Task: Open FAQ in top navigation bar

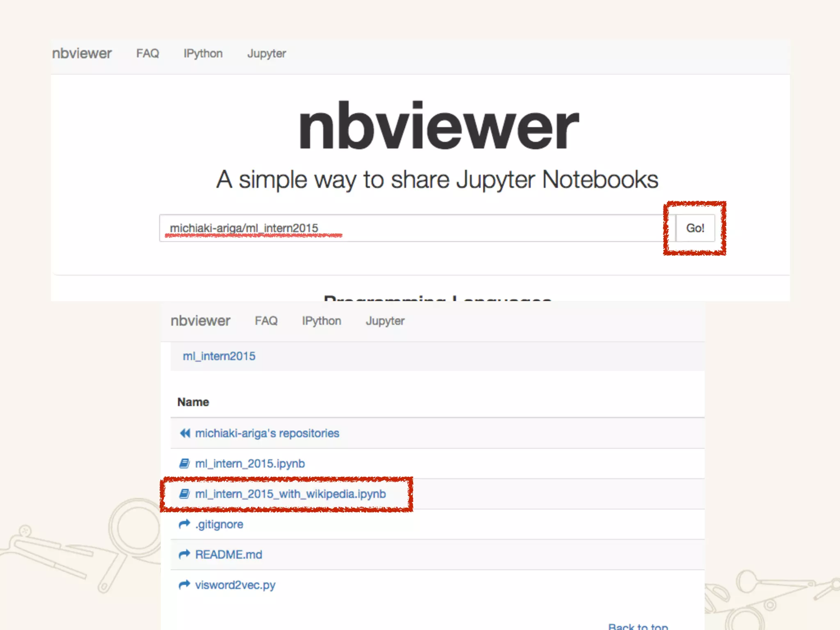Action: (x=148, y=53)
